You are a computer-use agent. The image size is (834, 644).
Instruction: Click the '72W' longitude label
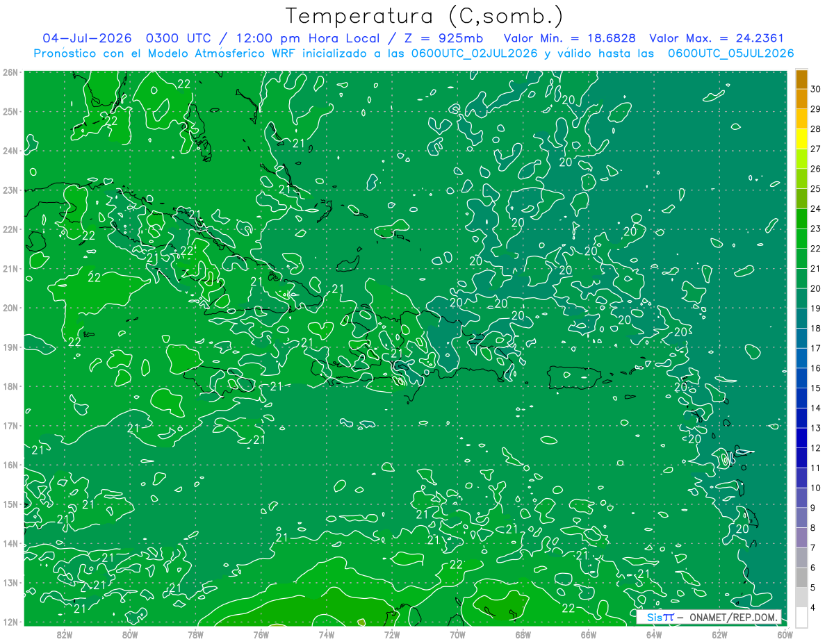pyautogui.click(x=392, y=634)
